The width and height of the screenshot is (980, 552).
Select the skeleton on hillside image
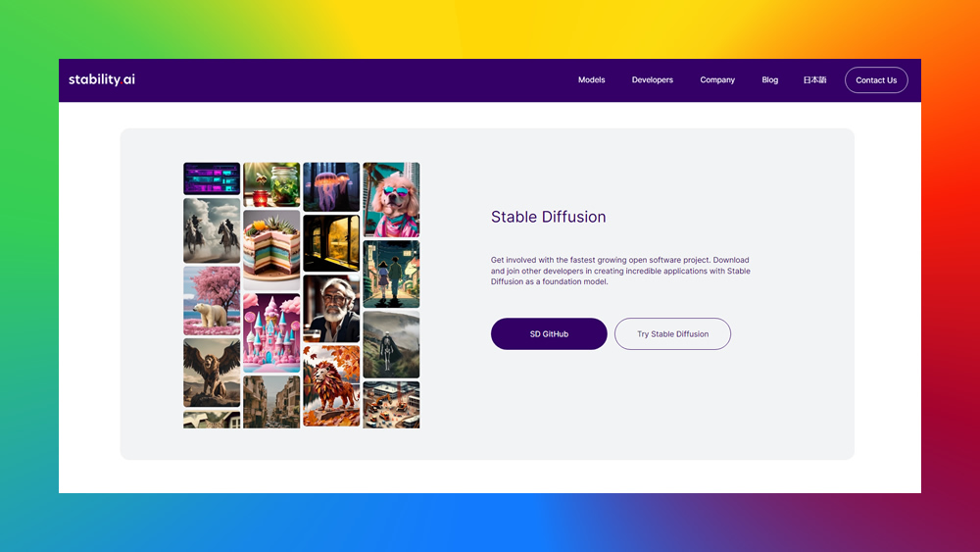pos(391,344)
